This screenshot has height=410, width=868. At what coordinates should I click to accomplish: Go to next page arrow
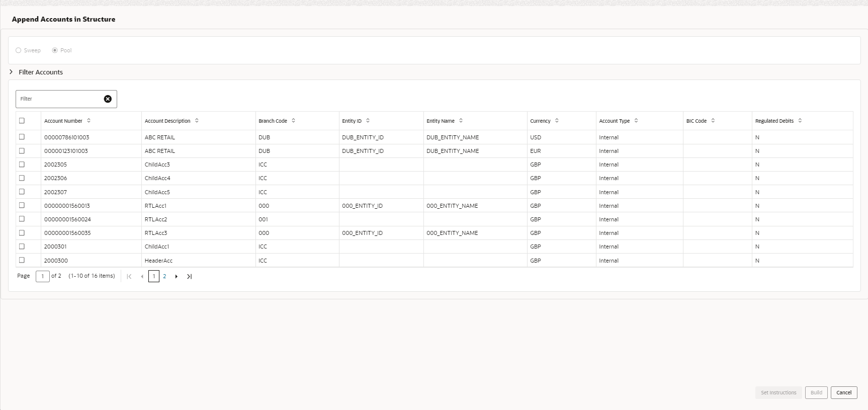pos(177,276)
